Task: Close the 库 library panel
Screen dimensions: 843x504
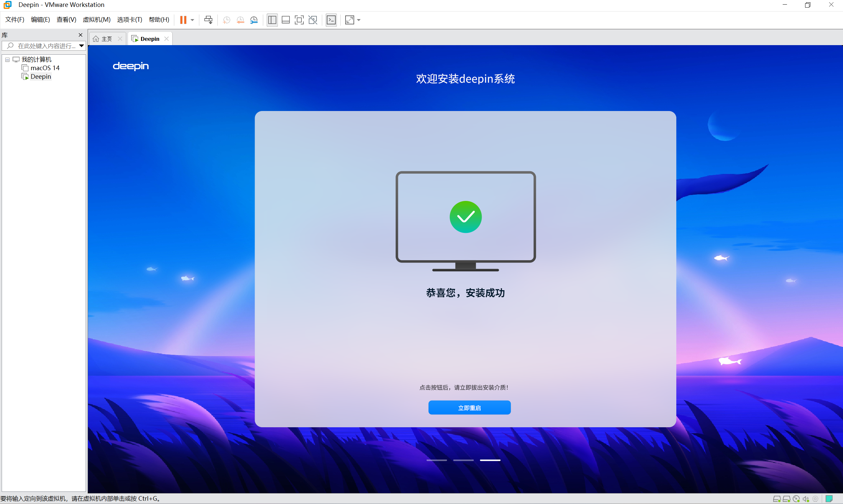Action: 80,35
